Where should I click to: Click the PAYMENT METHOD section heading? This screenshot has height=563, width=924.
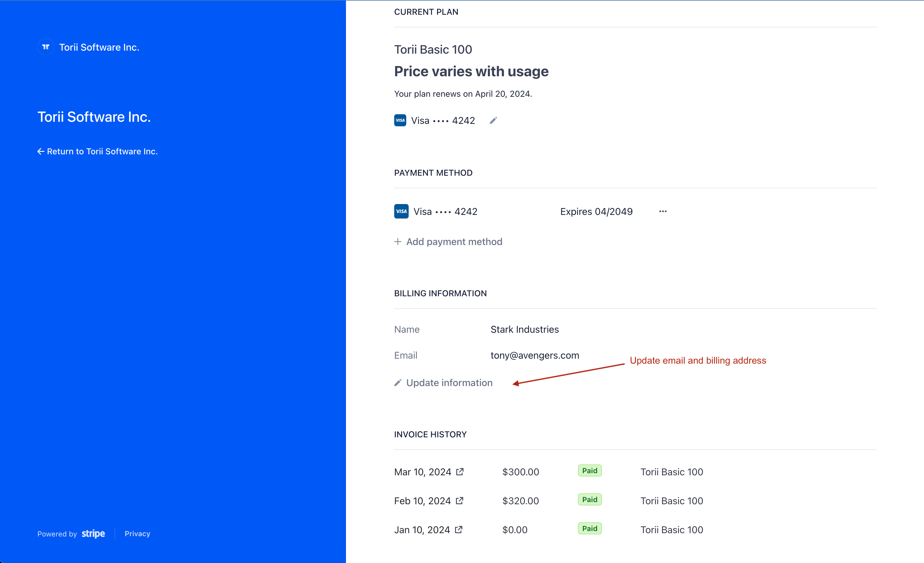pos(433,173)
